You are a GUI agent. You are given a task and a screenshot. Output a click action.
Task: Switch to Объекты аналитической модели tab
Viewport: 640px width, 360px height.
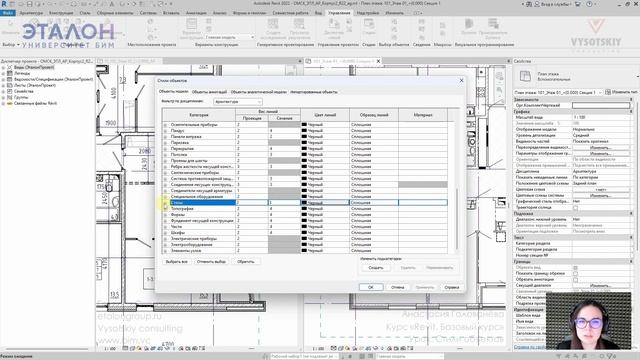click(259, 92)
